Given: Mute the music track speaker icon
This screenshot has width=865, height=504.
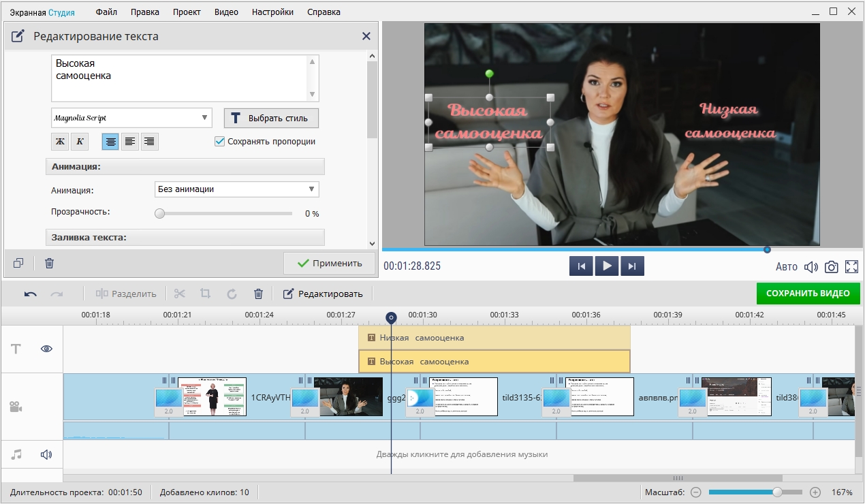Looking at the screenshot, I should pyautogui.click(x=46, y=454).
